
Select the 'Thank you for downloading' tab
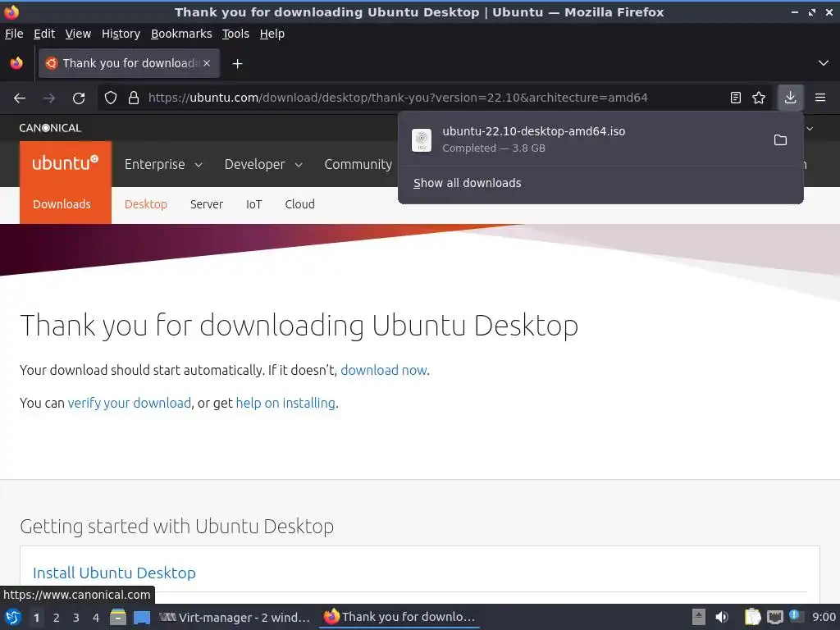[129, 63]
